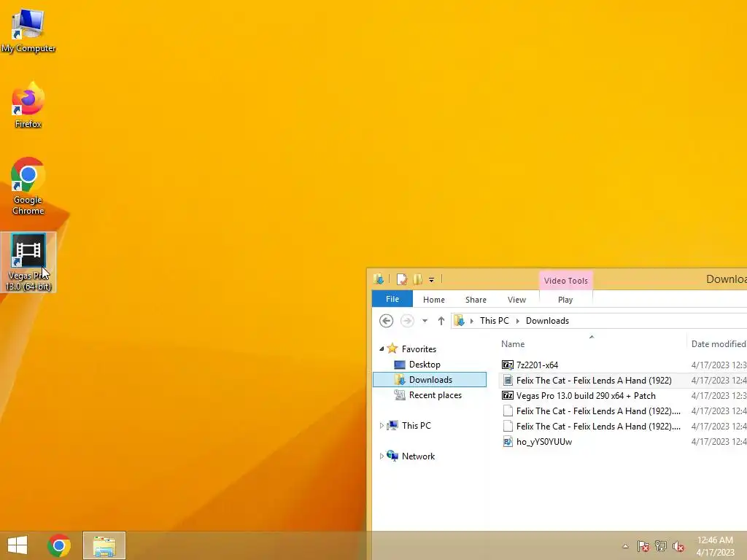Viewport: 747px width, 560px height.
Task: Select the My Computer desktop icon
Action: pos(28,31)
